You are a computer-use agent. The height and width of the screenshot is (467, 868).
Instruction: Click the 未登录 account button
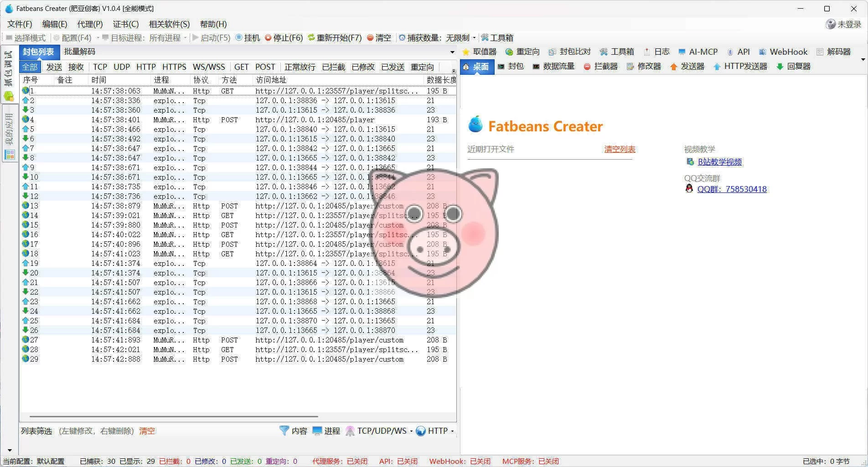844,24
